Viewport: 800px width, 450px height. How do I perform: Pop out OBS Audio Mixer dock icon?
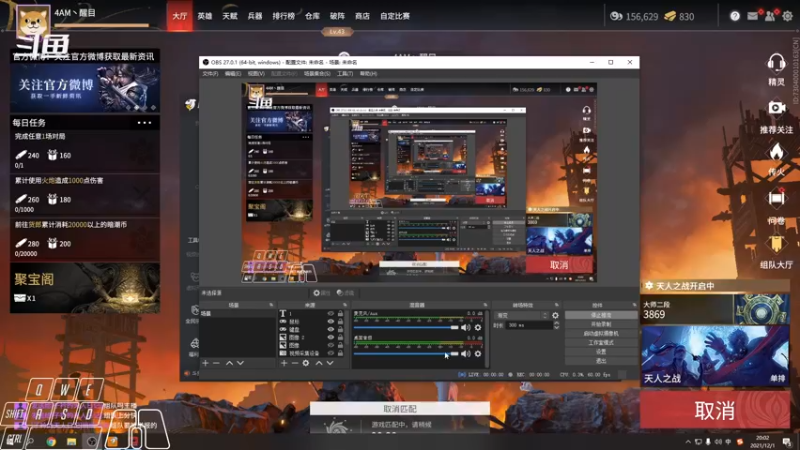click(x=485, y=305)
